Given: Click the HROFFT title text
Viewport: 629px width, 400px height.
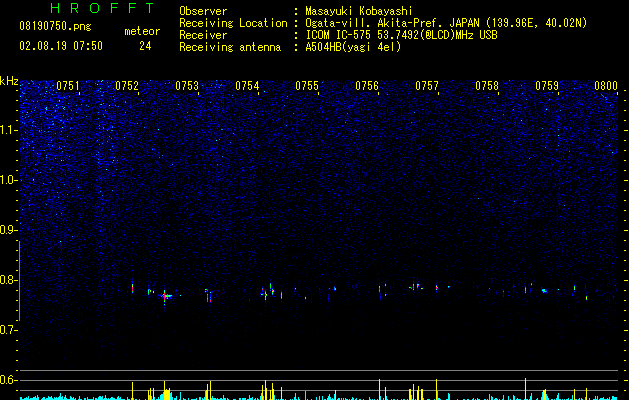Looking at the screenshot, I should coord(103,8).
